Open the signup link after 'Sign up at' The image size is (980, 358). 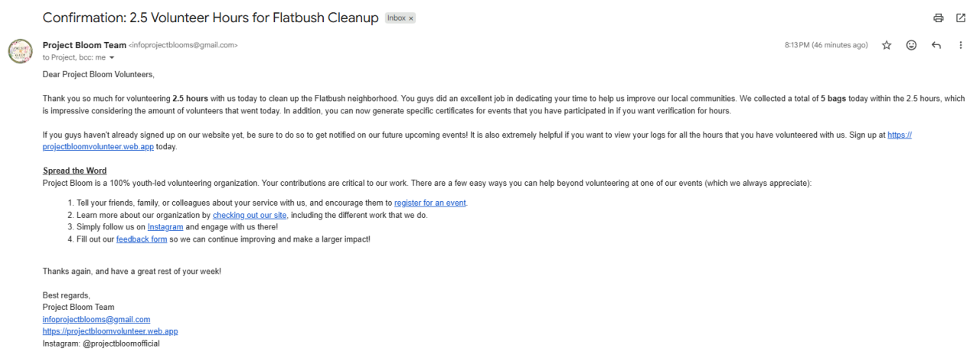(x=899, y=135)
